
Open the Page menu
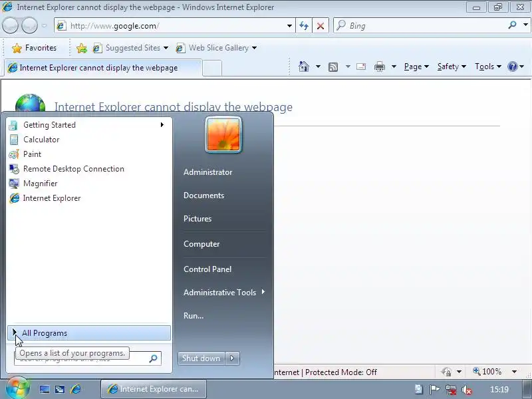point(416,66)
